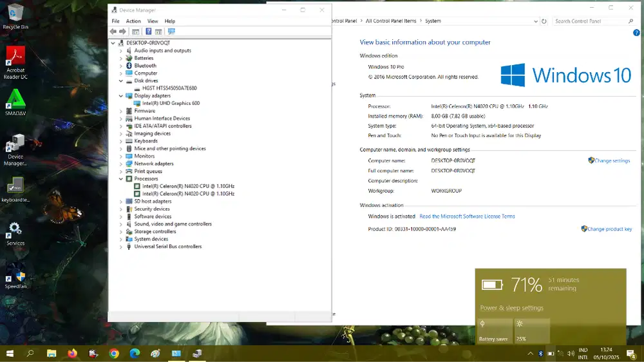Screen dimensions: 644x362
Task: Open the View menu in Device Manager
Action: coord(153,21)
